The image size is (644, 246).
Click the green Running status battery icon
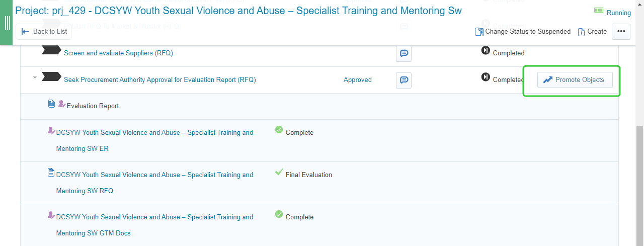598,11
